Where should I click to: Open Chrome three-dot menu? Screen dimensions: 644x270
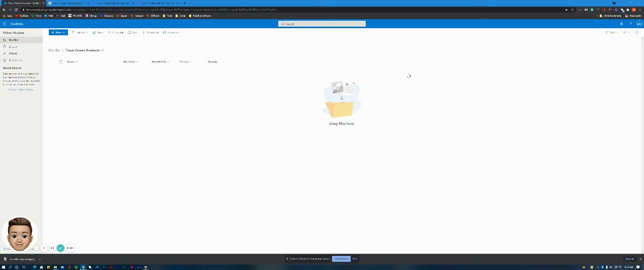640,10
